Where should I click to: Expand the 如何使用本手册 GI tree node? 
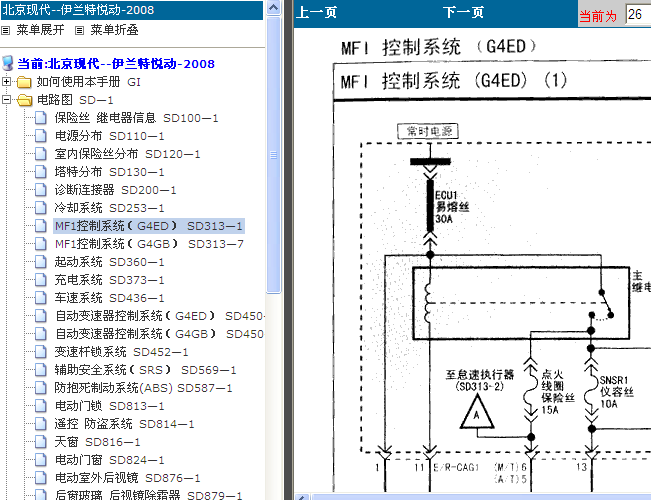tap(6, 81)
